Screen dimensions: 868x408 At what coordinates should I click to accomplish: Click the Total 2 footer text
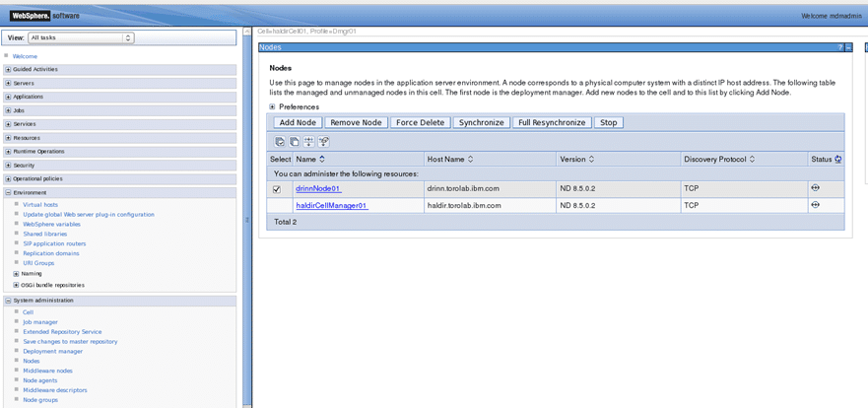[285, 222]
